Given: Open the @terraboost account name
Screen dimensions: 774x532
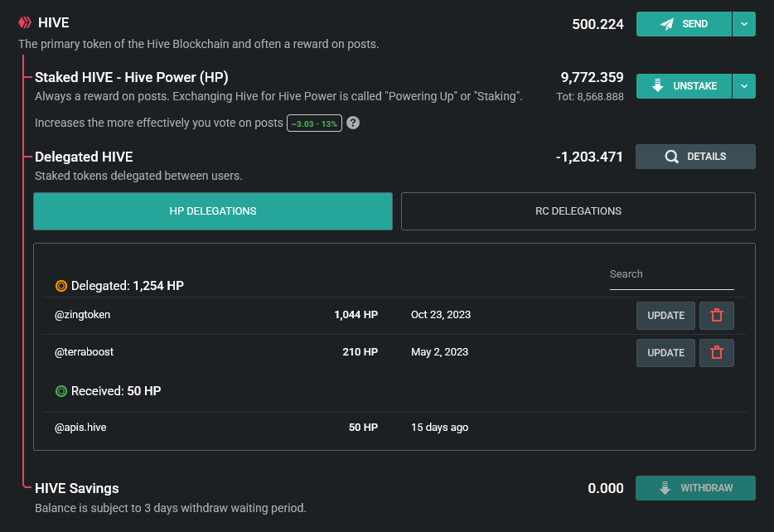Looking at the screenshot, I should tap(84, 352).
